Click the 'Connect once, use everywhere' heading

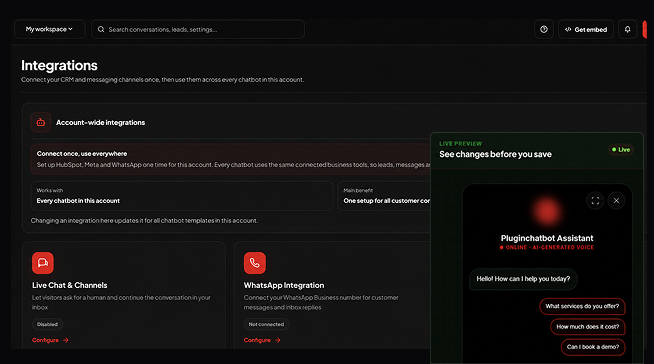pos(82,153)
